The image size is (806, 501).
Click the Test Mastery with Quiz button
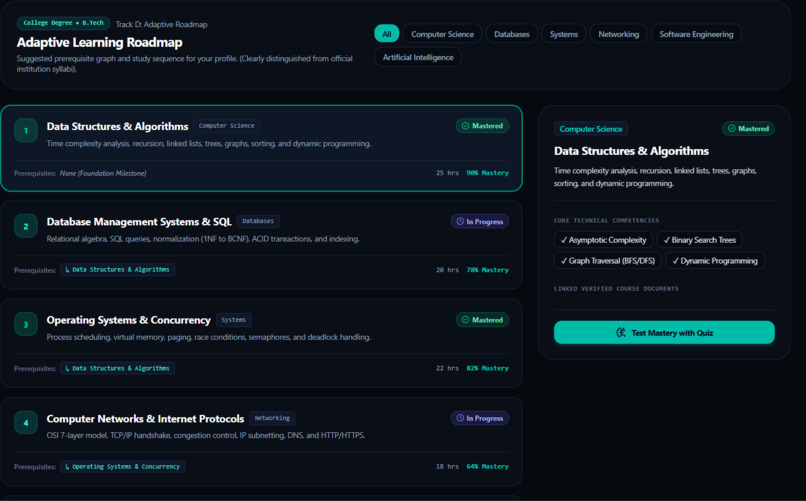(x=664, y=332)
